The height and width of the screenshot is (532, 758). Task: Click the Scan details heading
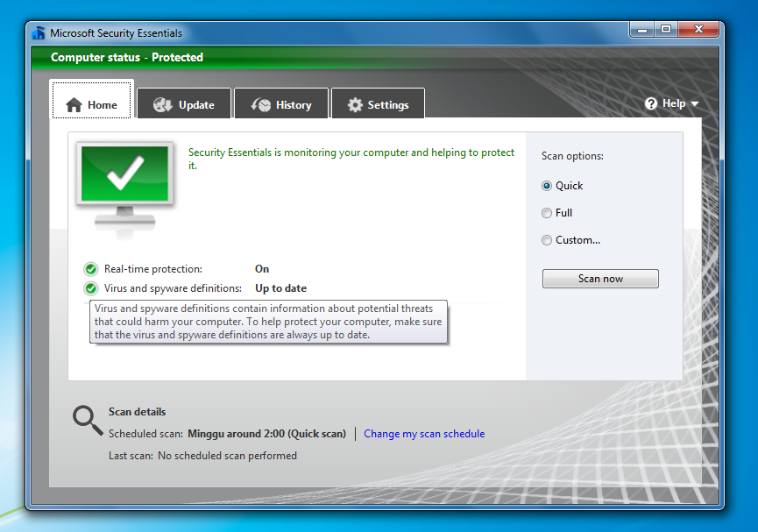click(137, 412)
